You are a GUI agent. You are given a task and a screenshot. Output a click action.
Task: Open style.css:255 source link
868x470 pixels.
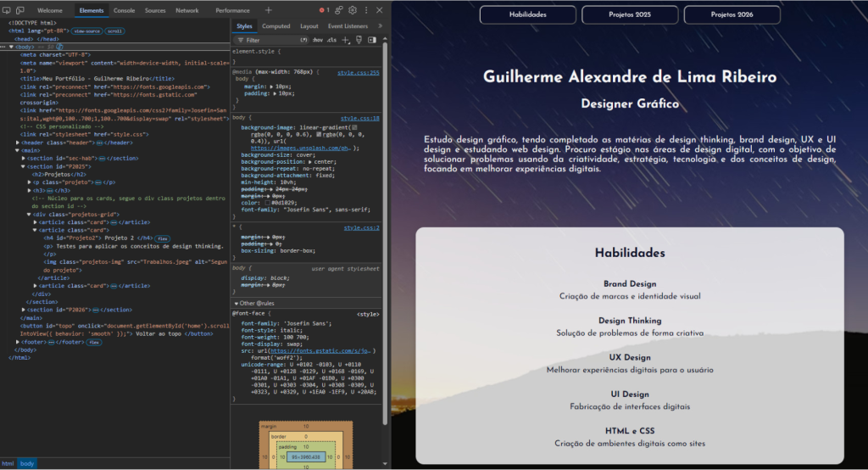[x=359, y=73]
